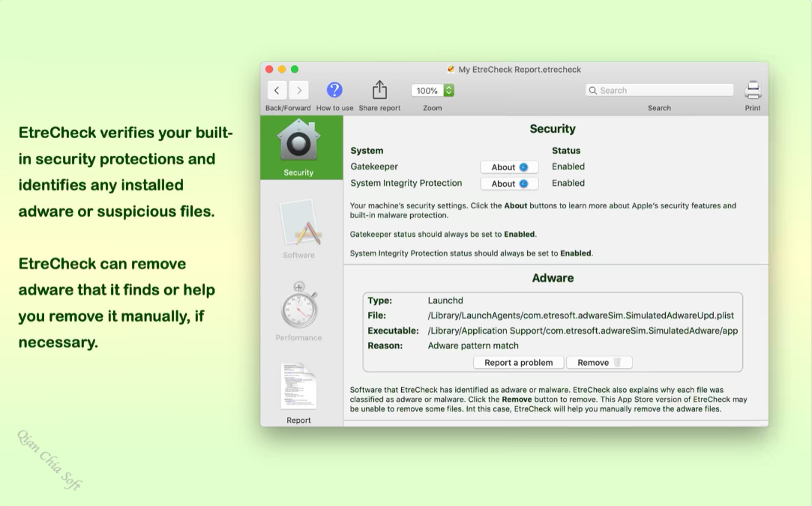Click the green full-screen window button

tap(295, 70)
